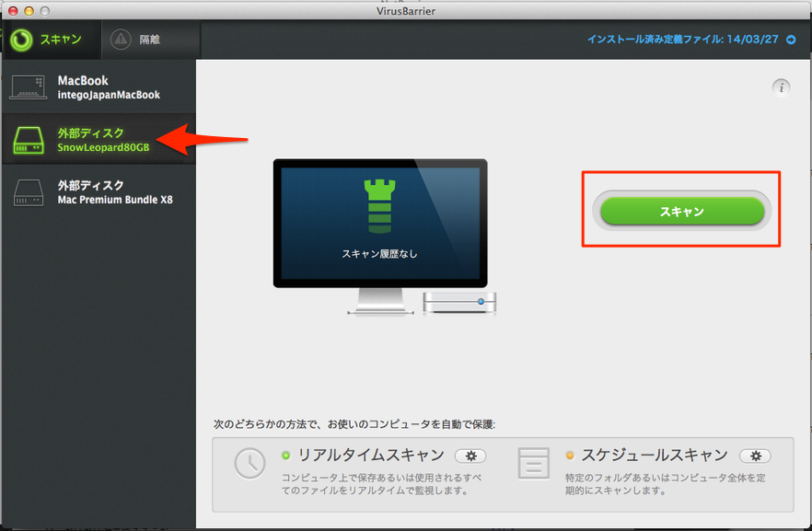Select external disk Mac Premium Bundle X8

pos(99,192)
